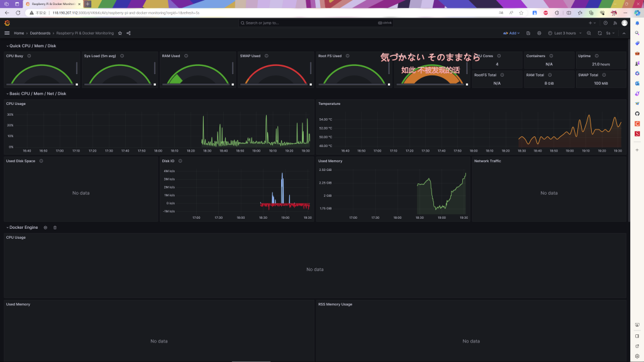Open the ABP ad blocker extension

(545, 13)
